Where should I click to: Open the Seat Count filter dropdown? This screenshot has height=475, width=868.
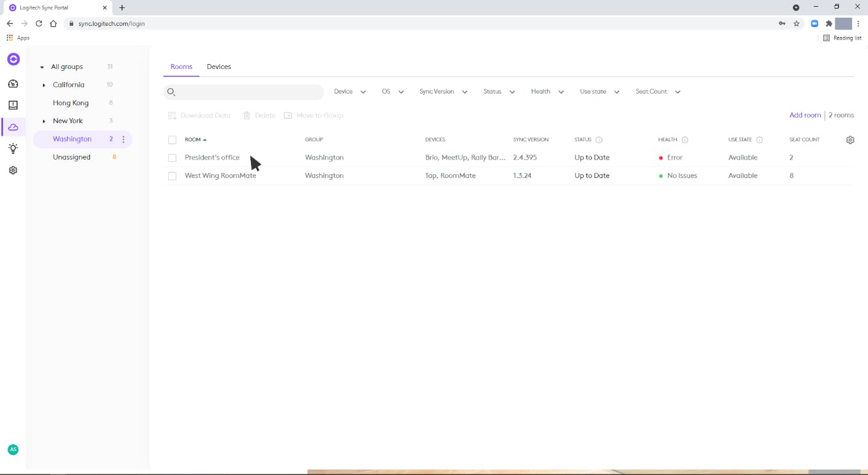pyautogui.click(x=658, y=92)
